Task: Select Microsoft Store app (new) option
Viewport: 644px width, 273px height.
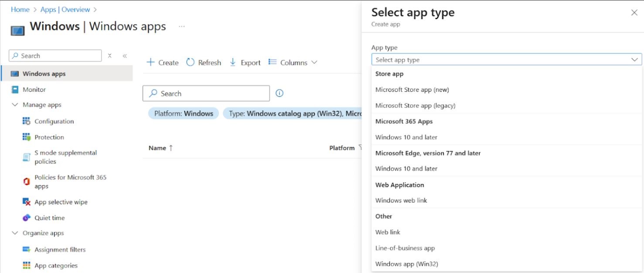Action: point(412,90)
